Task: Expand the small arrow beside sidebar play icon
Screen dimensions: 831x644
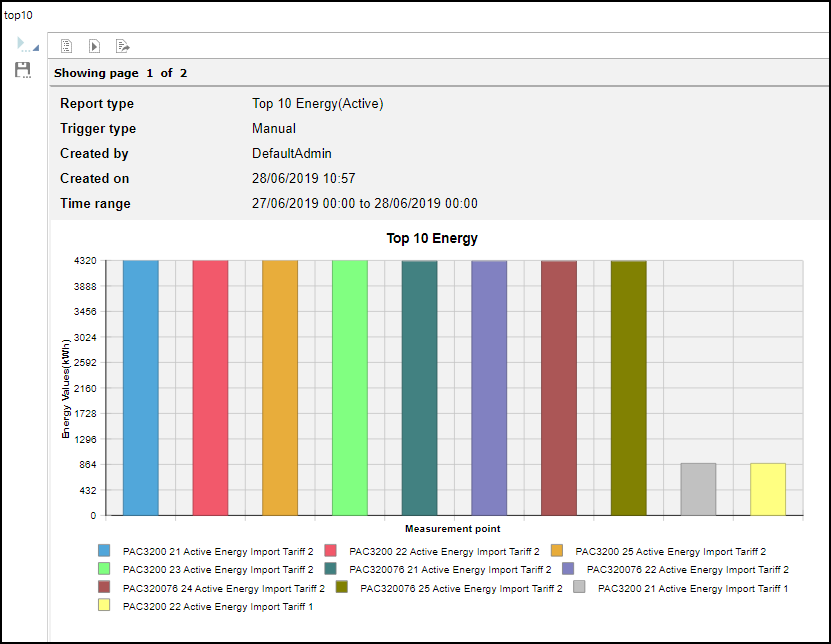Action: click(x=36, y=48)
